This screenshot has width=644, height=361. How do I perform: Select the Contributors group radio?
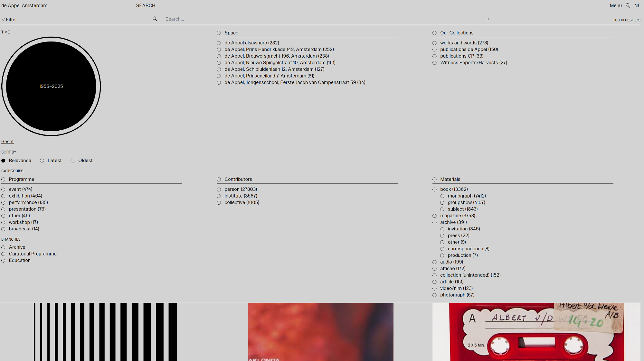pyautogui.click(x=219, y=180)
